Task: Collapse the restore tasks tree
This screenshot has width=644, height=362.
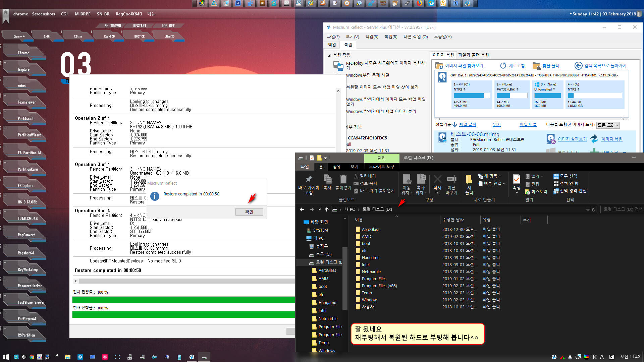Action: [329, 55]
